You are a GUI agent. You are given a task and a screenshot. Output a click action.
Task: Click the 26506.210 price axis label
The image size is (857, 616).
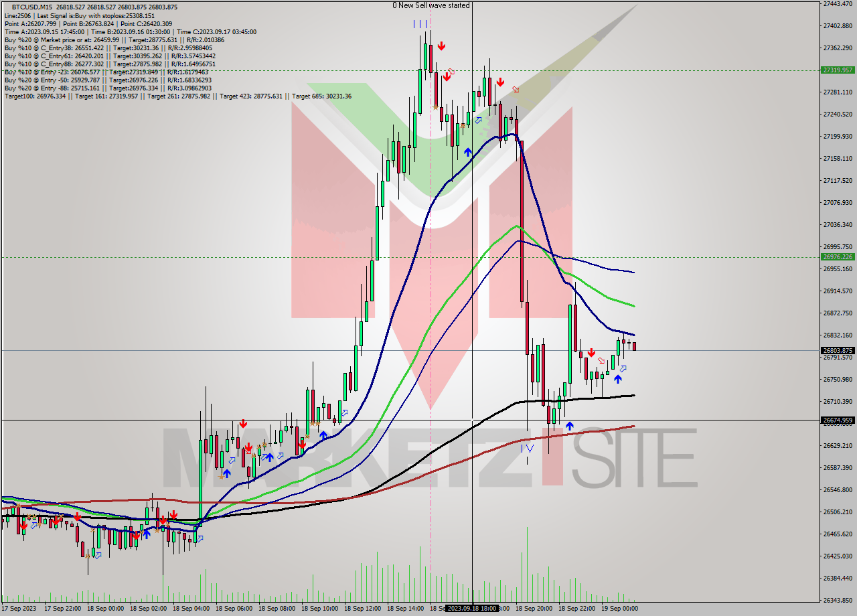click(x=838, y=512)
